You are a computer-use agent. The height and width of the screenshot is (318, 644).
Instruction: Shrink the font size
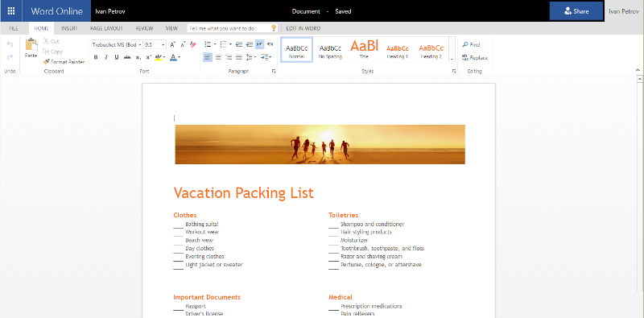click(183, 44)
